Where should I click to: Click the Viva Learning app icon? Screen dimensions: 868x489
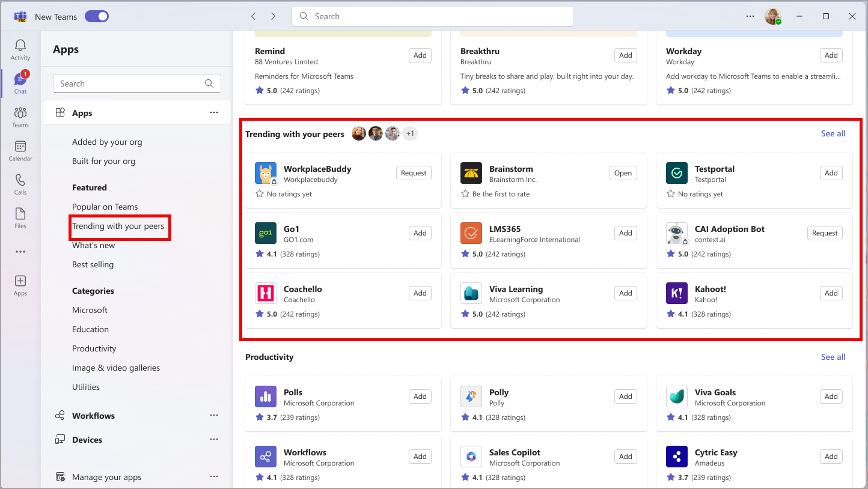pyautogui.click(x=471, y=293)
